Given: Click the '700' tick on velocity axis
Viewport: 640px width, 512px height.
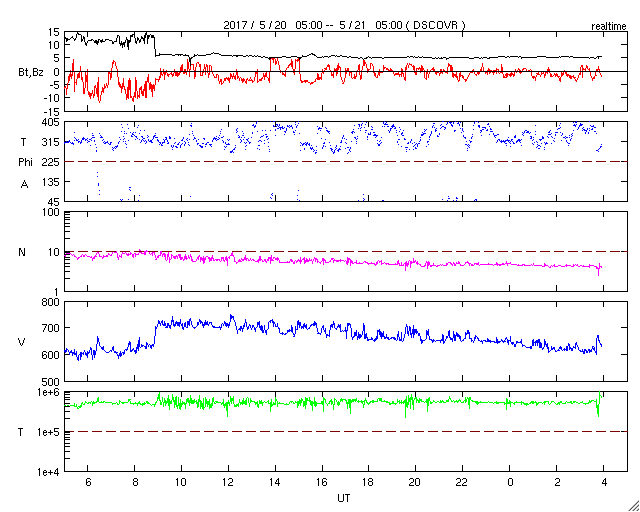Looking at the screenshot, I should 53,328.
